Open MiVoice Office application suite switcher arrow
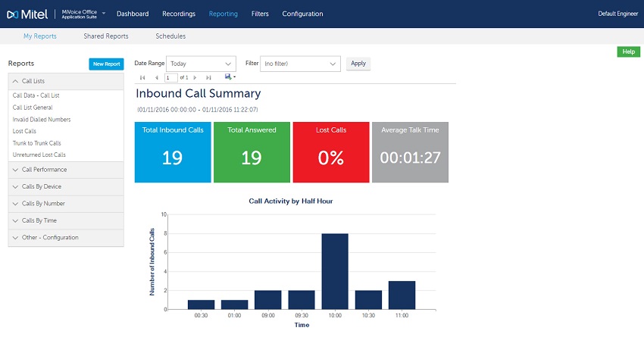 click(104, 13)
